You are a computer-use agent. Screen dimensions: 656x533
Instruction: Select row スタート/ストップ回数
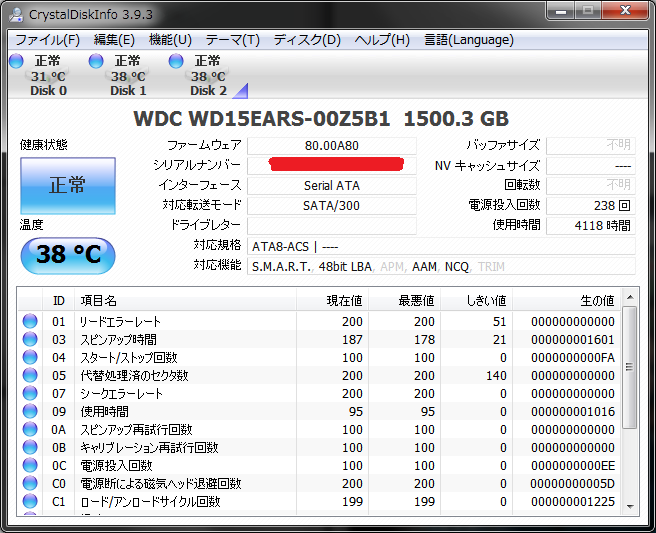319,357
